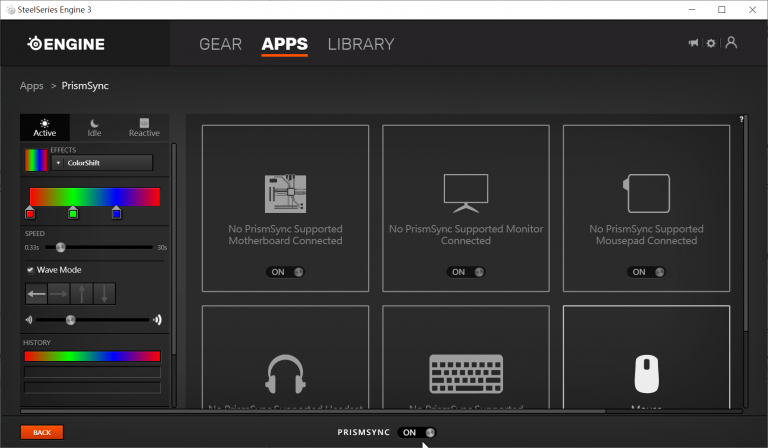Screen dimensions: 768x448
Task: Click the volume slider handle
Action: pos(71,320)
